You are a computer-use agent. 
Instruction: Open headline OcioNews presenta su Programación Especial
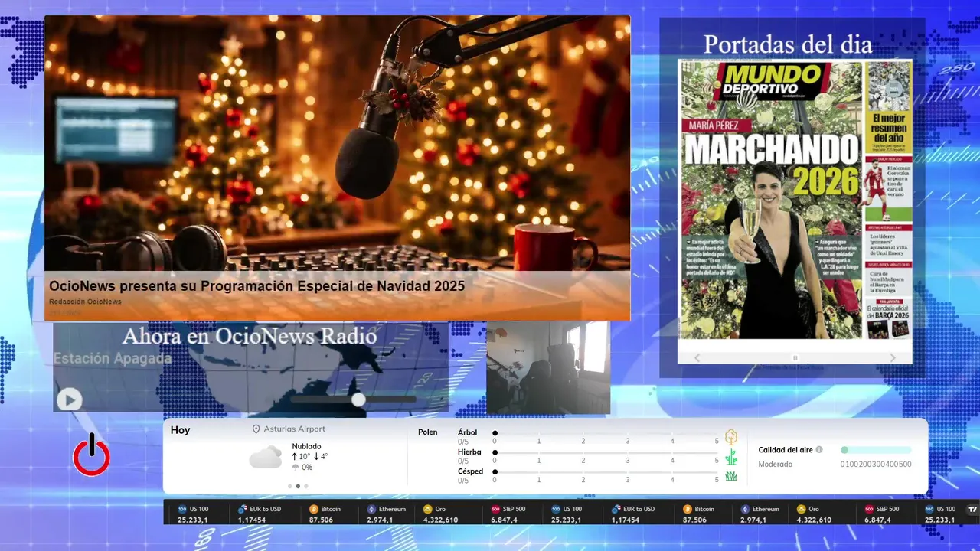256,285
